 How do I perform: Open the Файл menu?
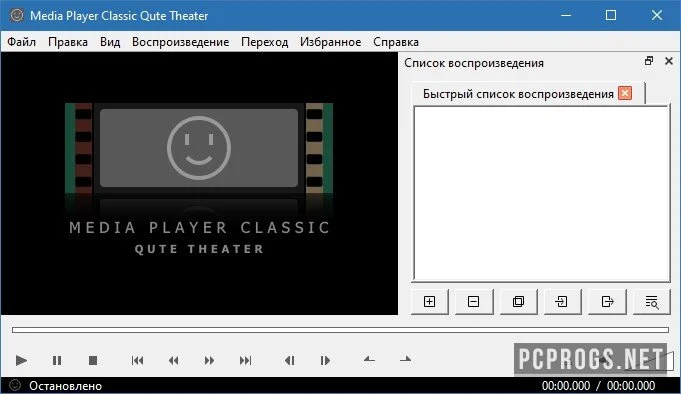(x=22, y=42)
